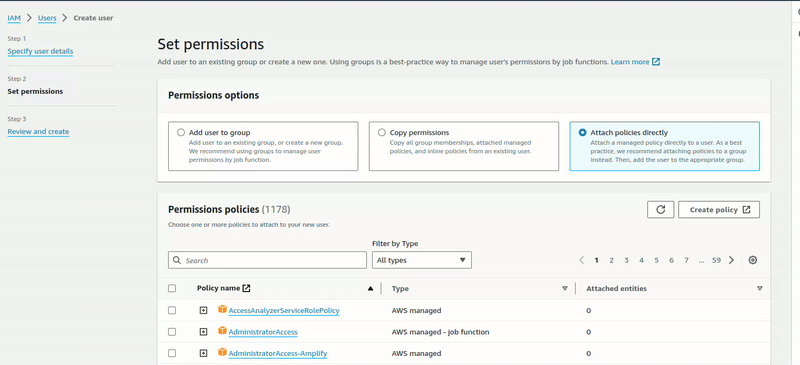Sort by Attached entities column arrow

pyautogui.click(x=760, y=288)
